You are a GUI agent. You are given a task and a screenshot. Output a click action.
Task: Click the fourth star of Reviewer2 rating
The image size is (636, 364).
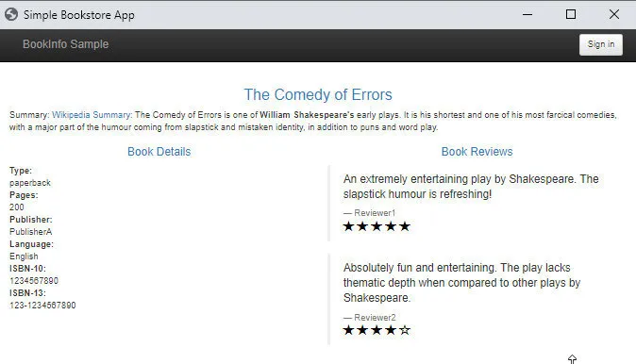391,330
